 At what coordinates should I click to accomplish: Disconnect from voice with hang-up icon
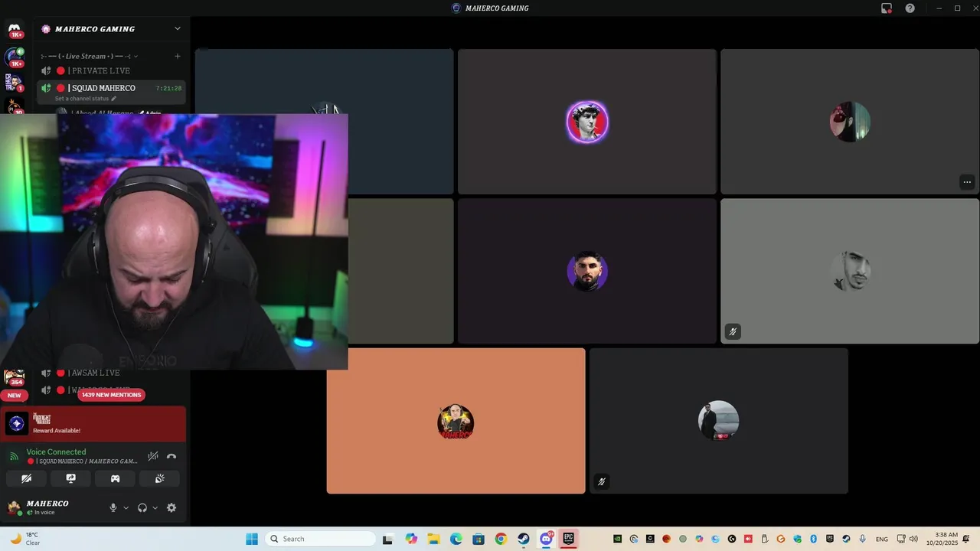(171, 456)
